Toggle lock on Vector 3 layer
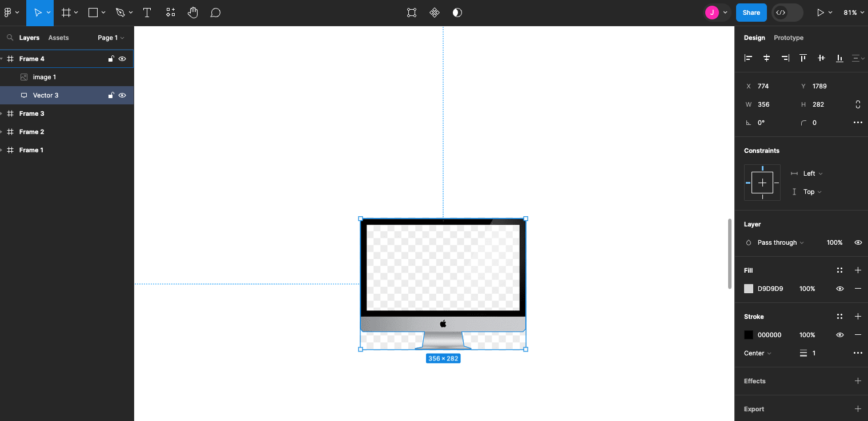 111,95
